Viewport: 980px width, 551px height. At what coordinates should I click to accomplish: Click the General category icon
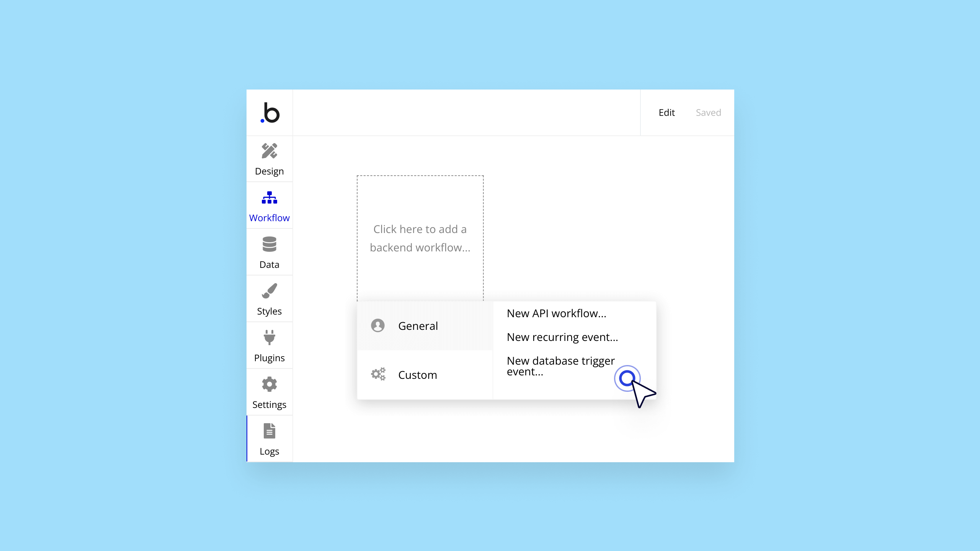click(x=377, y=326)
